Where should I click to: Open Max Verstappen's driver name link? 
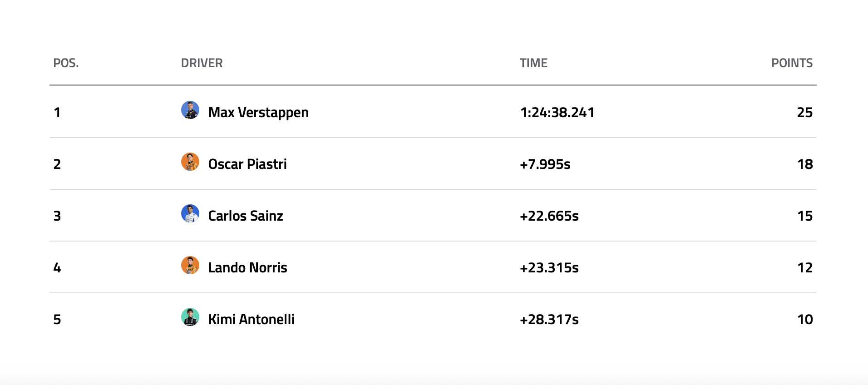258,113
